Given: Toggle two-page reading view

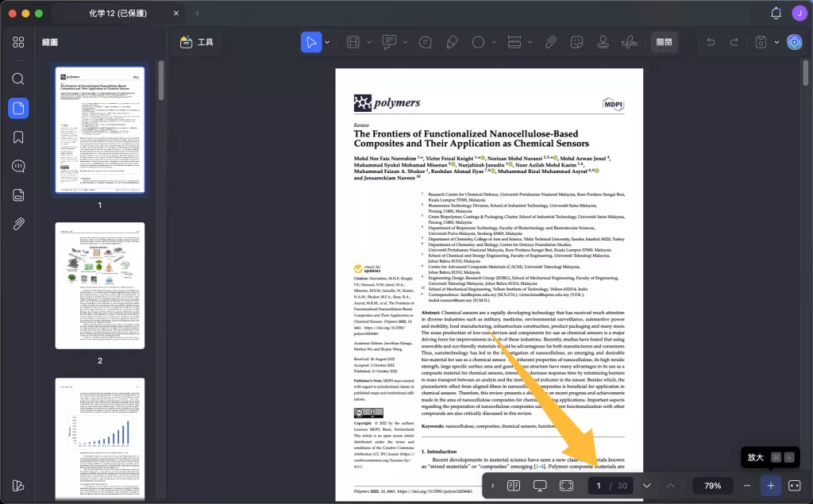Looking at the screenshot, I should 514,485.
